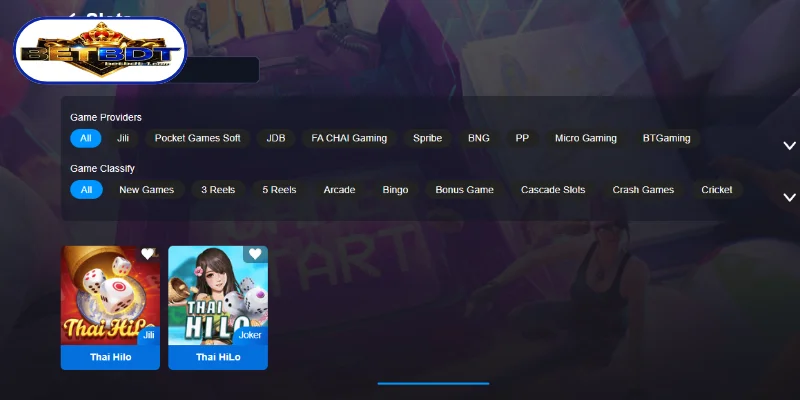Screen dimensions: 800x400
Task: Show 5 Reels category
Action: pyautogui.click(x=279, y=190)
